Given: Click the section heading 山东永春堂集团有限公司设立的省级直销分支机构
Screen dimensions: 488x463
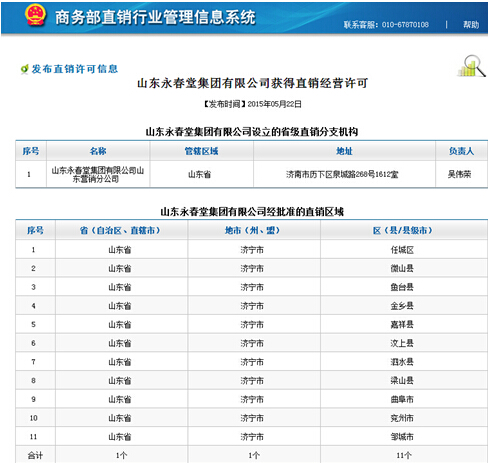Looking at the screenshot, I should pyautogui.click(x=252, y=132).
